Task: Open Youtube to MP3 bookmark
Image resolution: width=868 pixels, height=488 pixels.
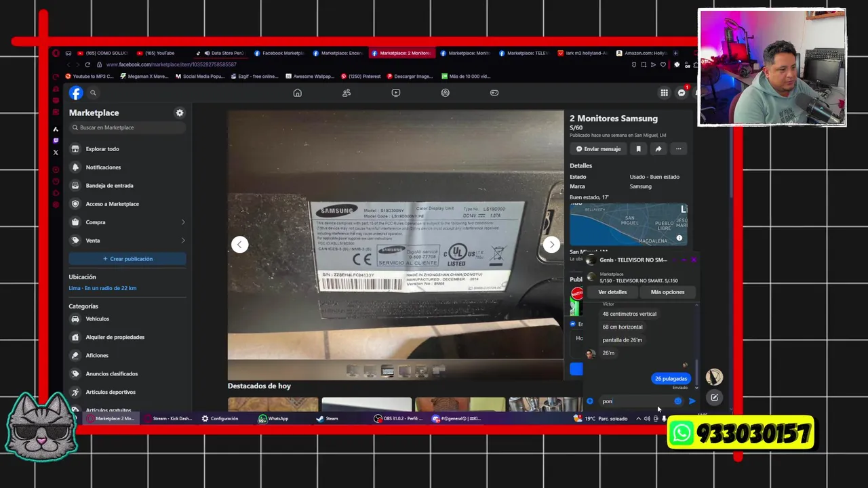Action: click(90, 77)
